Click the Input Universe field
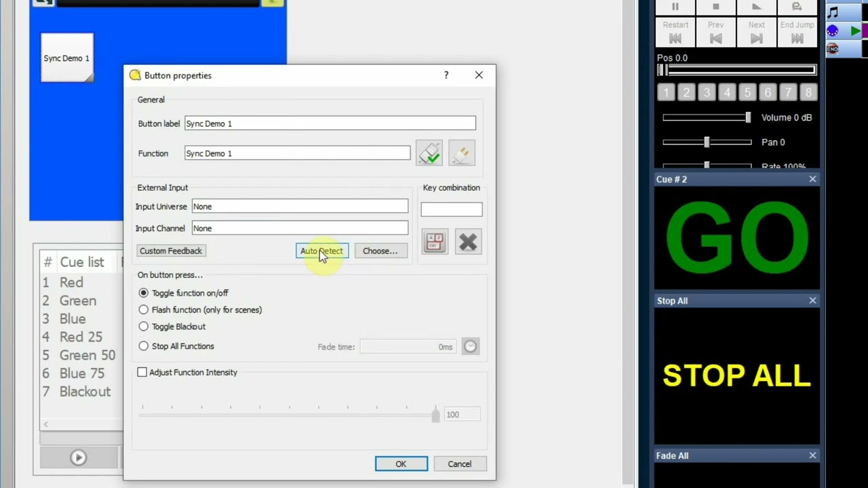This screenshot has width=868, height=488. 300,206
